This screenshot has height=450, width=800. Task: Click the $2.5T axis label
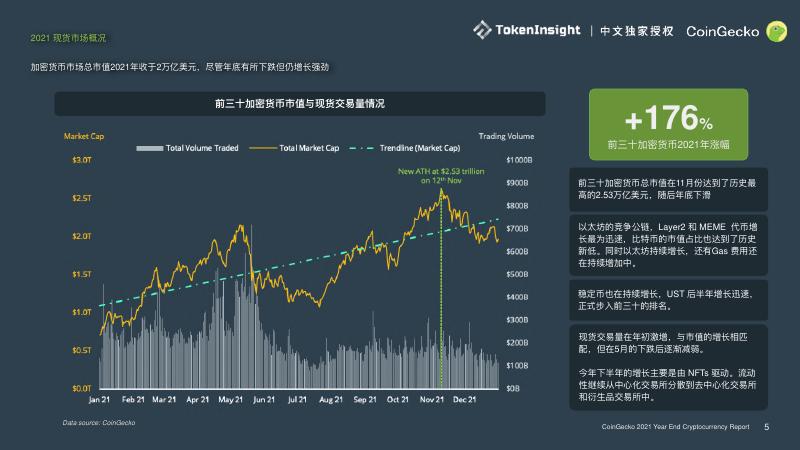coord(82,198)
